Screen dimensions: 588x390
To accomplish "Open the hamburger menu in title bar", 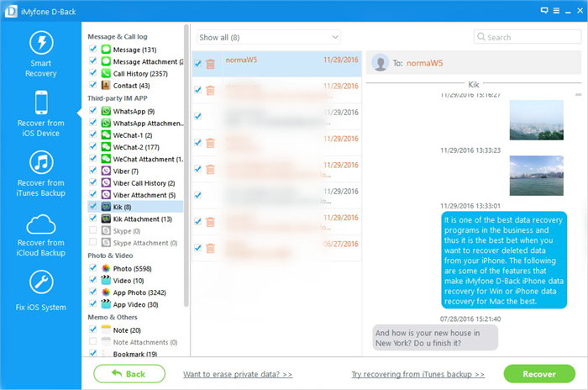I will coord(556,11).
